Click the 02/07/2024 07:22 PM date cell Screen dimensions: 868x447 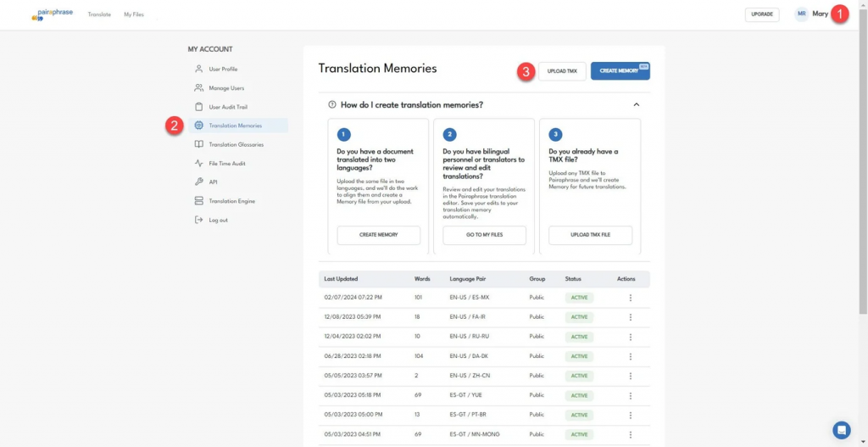click(353, 298)
